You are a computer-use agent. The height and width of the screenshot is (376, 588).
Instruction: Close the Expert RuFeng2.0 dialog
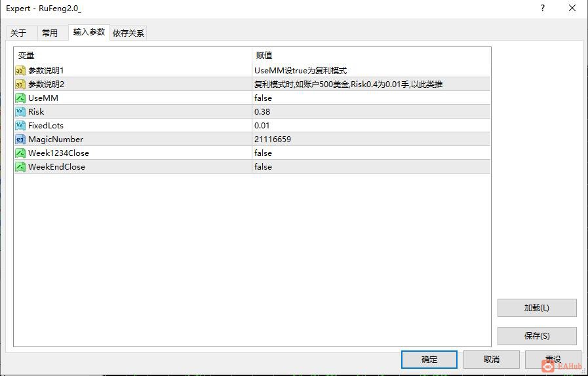point(572,9)
